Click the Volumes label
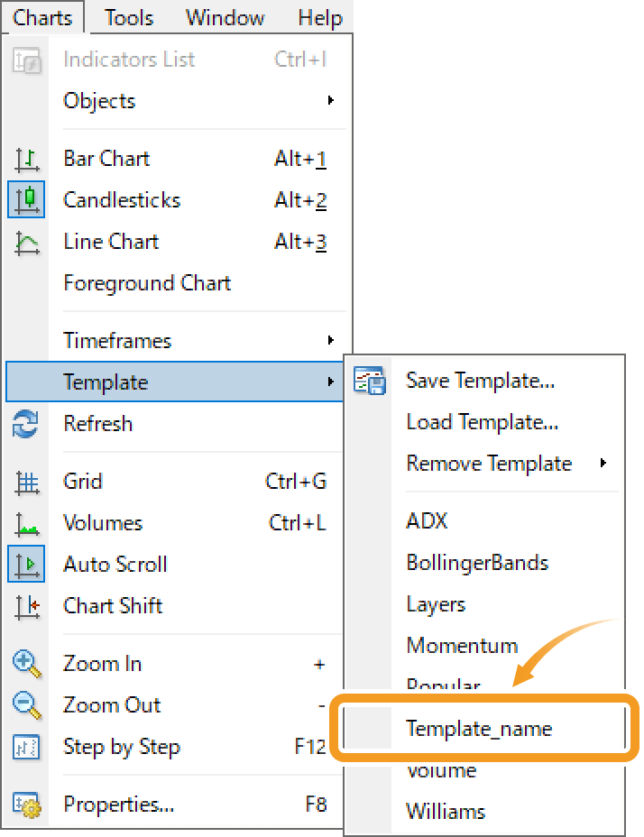 point(103,522)
